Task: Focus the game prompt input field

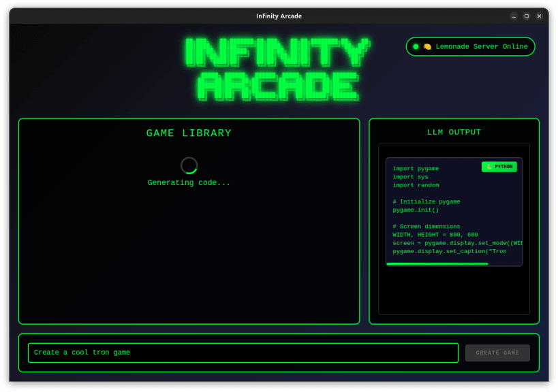Action: (243, 353)
